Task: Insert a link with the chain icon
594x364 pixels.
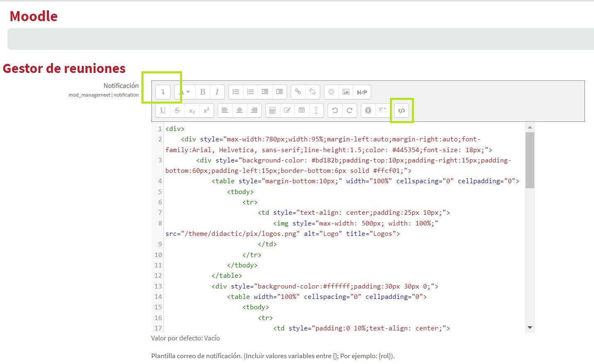Action: pyautogui.click(x=298, y=92)
